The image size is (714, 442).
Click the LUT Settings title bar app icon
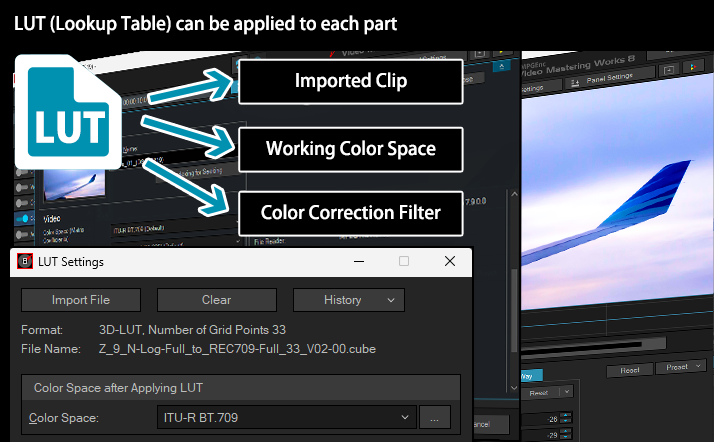point(25,261)
